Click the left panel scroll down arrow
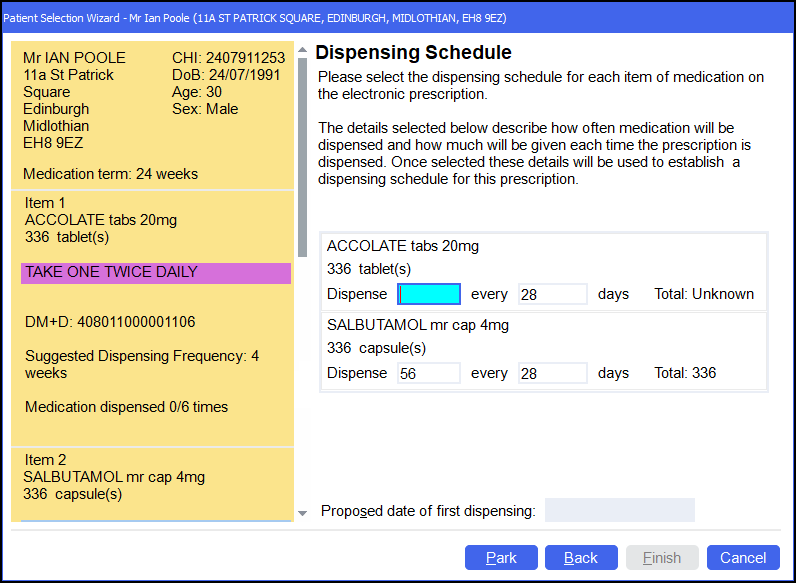Viewport: 796px width, 583px height. (303, 514)
